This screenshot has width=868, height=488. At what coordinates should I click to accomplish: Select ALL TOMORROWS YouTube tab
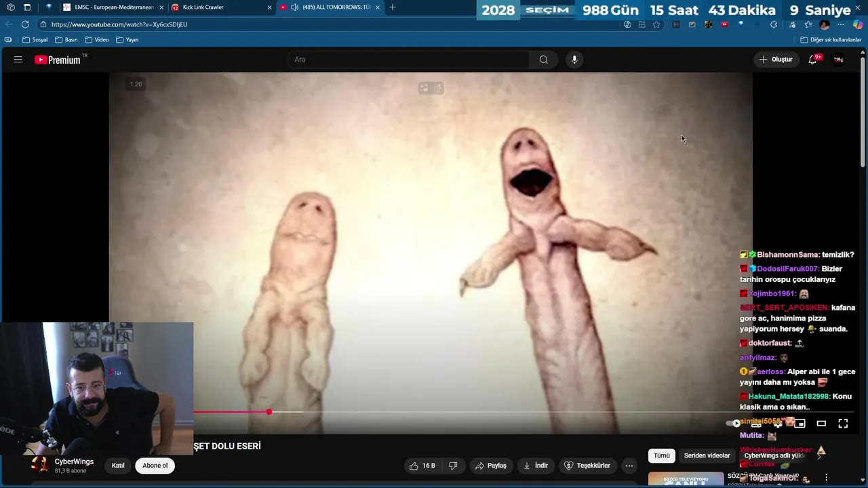pos(330,7)
